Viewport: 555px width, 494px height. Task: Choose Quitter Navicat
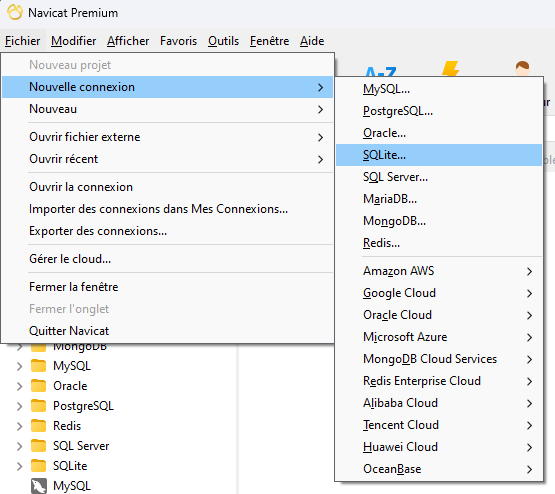167,331
